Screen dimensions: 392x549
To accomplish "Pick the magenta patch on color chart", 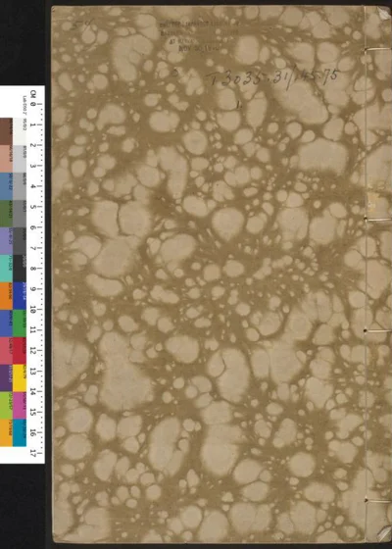I will (20, 406).
